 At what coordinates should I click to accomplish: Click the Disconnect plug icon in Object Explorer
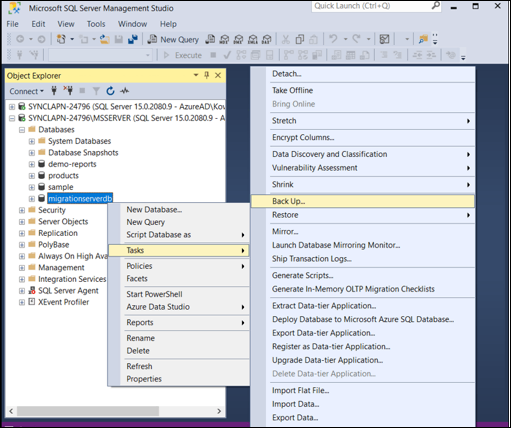click(x=68, y=91)
